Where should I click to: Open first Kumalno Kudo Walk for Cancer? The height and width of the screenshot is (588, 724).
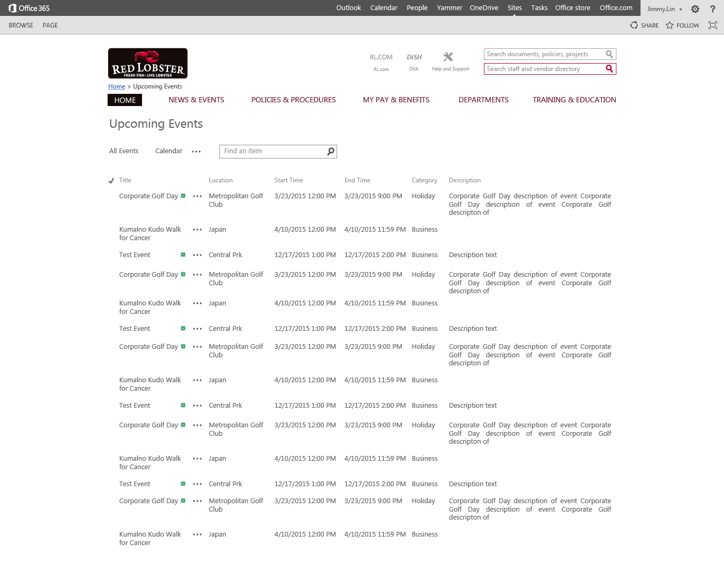coord(150,234)
